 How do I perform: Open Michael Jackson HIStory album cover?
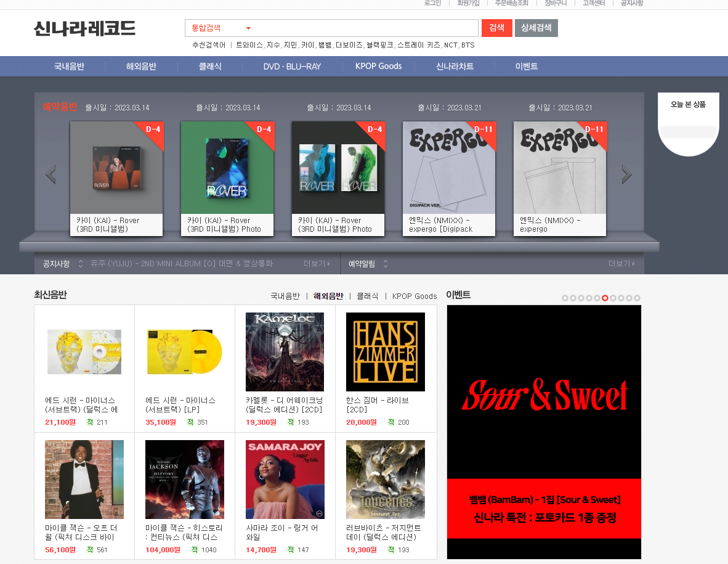(x=185, y=480)
